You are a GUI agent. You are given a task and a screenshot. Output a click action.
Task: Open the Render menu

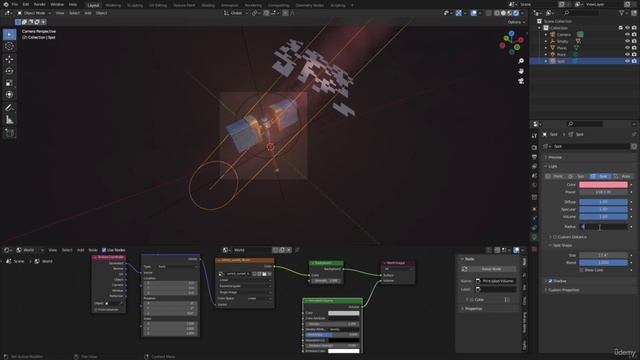[40, 4]
